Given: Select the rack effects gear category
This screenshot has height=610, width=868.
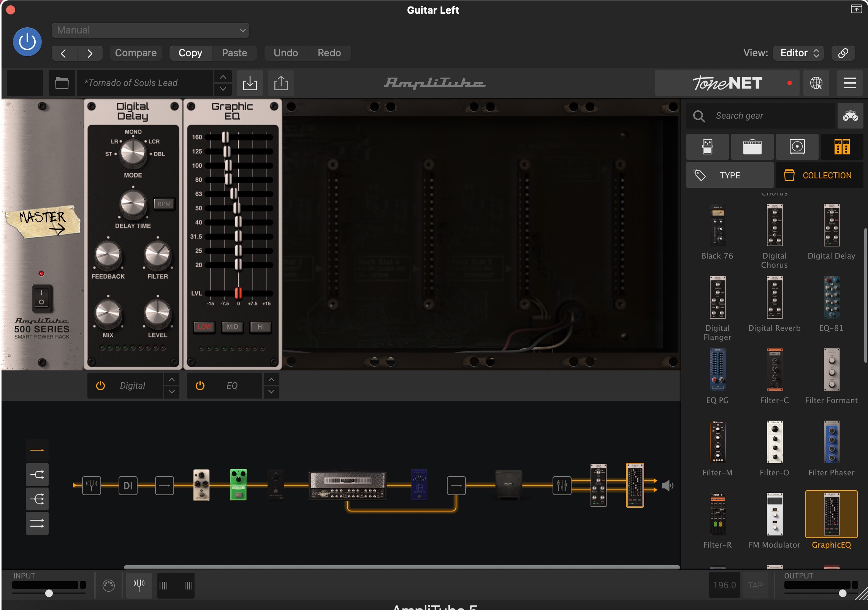Looking at the screenshot, I should coord(842,147).
